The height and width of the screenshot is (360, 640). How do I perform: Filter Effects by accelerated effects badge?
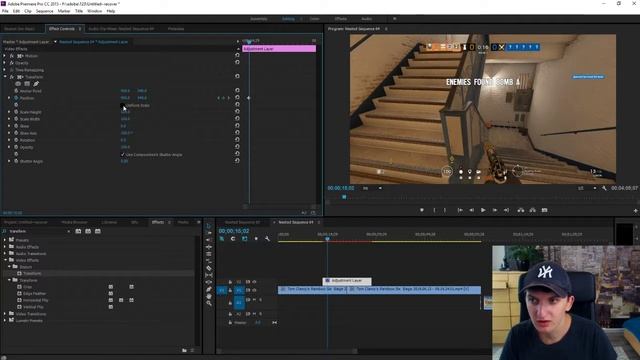tap(78, 231)
